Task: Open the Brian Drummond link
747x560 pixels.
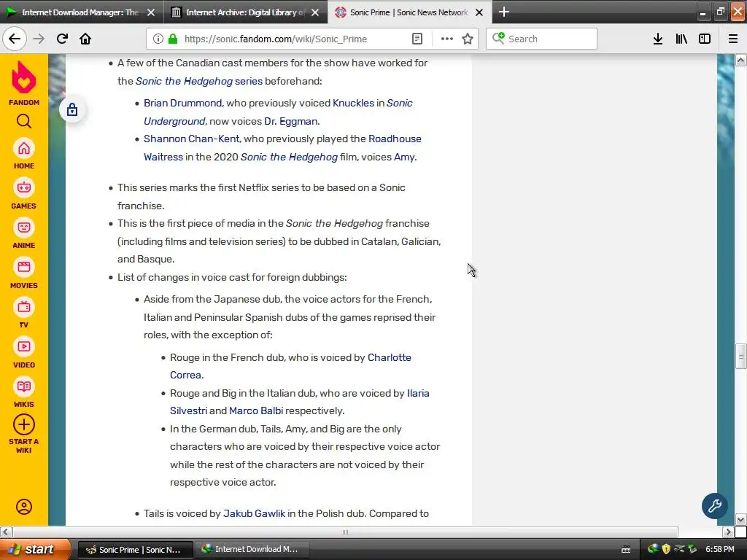Action: point(183,103)
